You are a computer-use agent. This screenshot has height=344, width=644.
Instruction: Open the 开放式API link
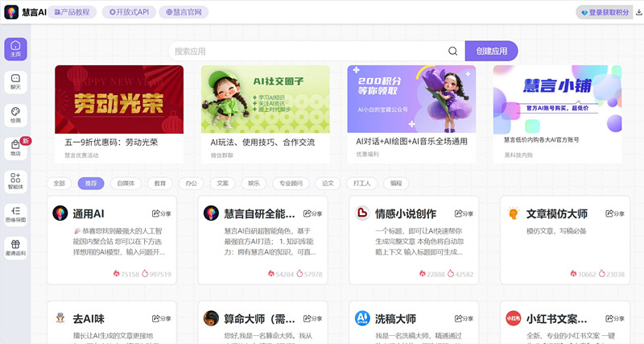tap(129, 12)
